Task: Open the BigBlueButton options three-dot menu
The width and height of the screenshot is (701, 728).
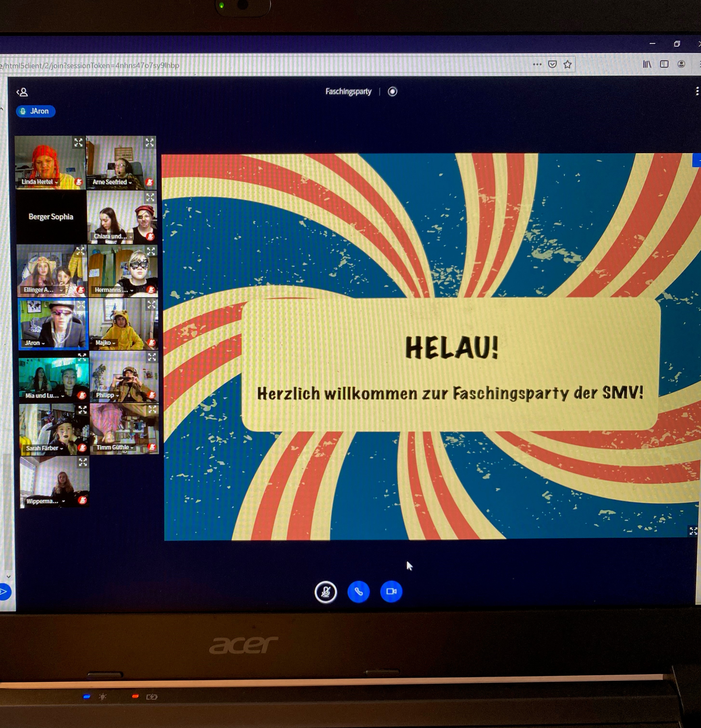Action: [697, 91]
